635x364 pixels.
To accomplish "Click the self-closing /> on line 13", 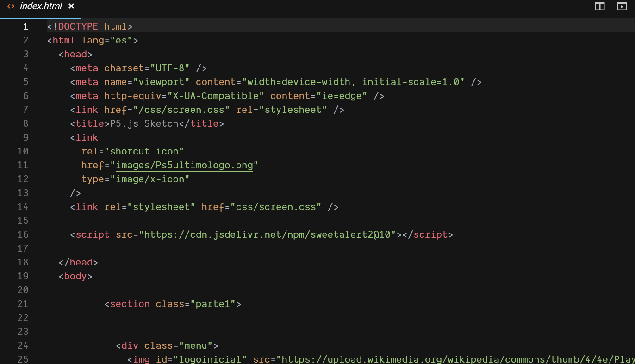I will pos(75,193).
